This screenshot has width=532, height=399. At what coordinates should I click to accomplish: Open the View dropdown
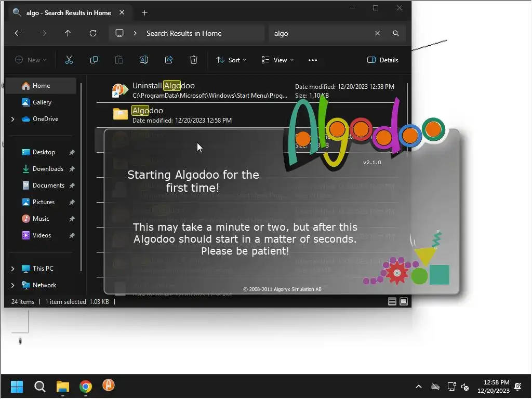click(x=277, y=60)
